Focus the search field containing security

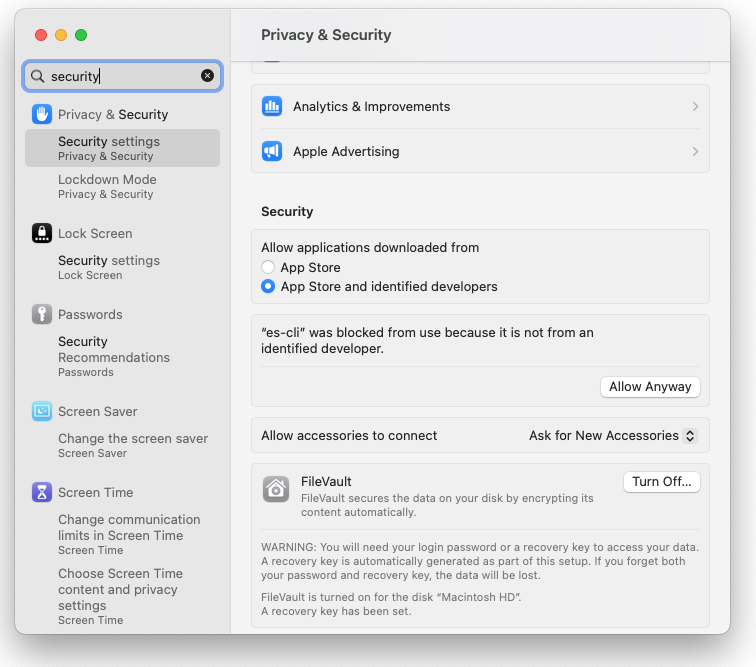point(122,76)
